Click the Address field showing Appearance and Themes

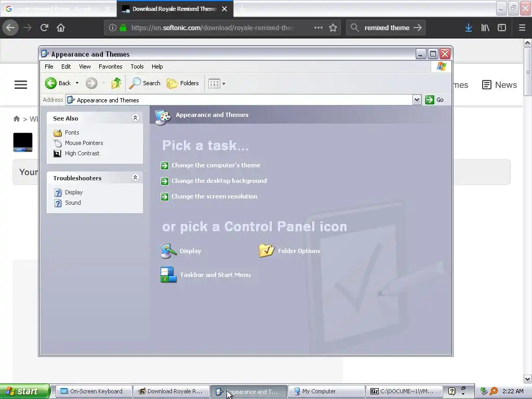[240, 100]
